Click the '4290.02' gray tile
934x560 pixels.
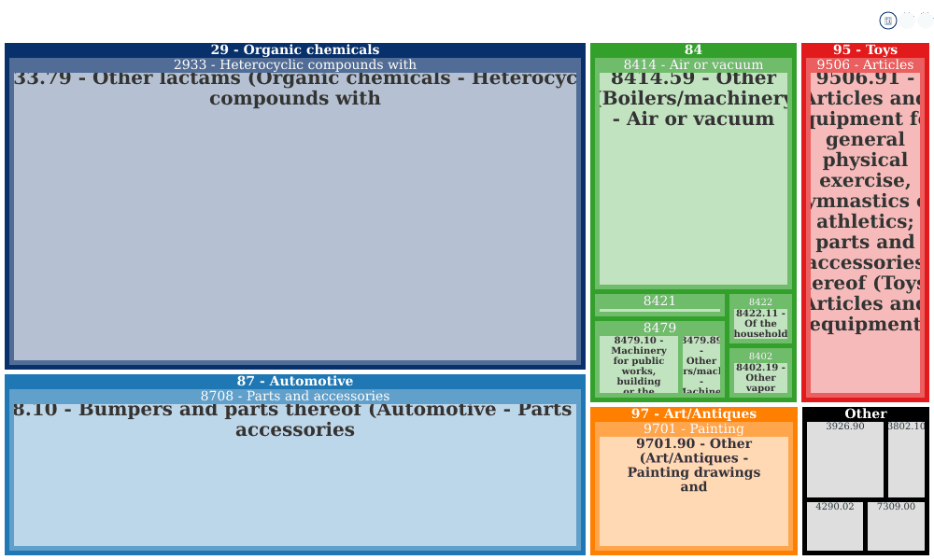[x=835, y=526]
